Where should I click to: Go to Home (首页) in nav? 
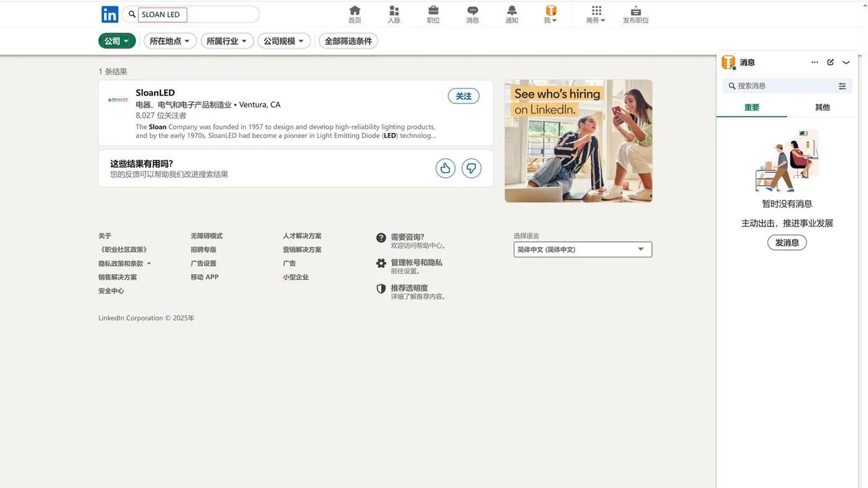click(x=354, y=14)
